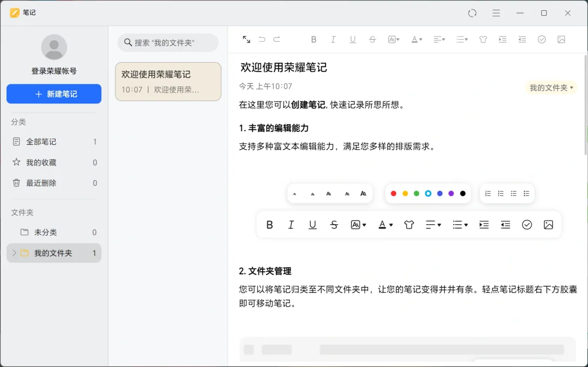The image size is (588, 367).
Task: Minimize the Notes window
Action: tap(520, 13)
